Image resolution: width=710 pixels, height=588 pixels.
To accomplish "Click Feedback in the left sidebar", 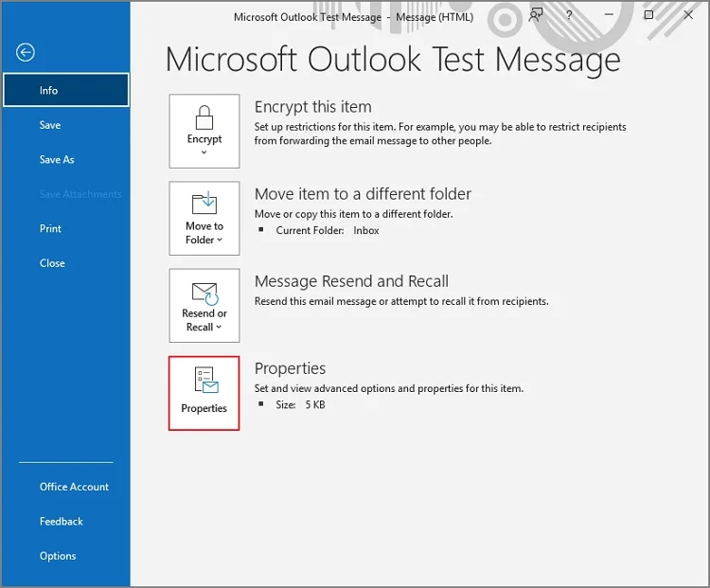I will [x=62, y=522].
